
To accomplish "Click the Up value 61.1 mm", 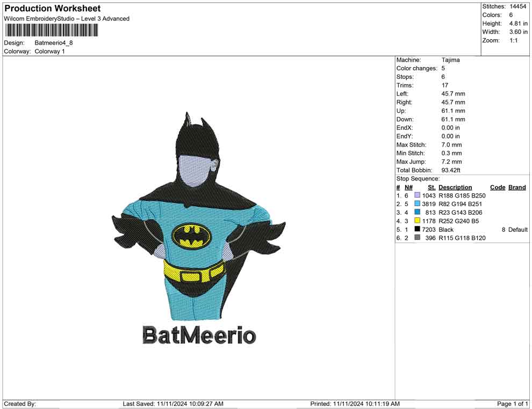I will (454, 111).
